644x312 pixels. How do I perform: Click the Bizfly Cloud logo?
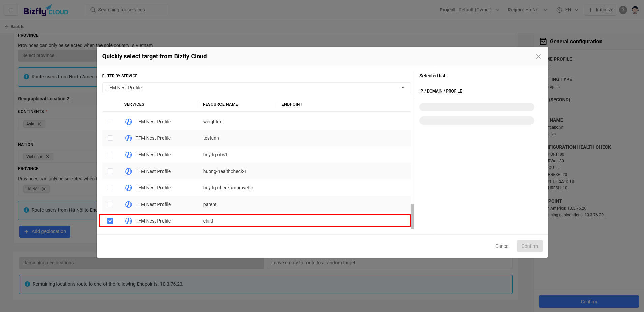coord(46,10)
